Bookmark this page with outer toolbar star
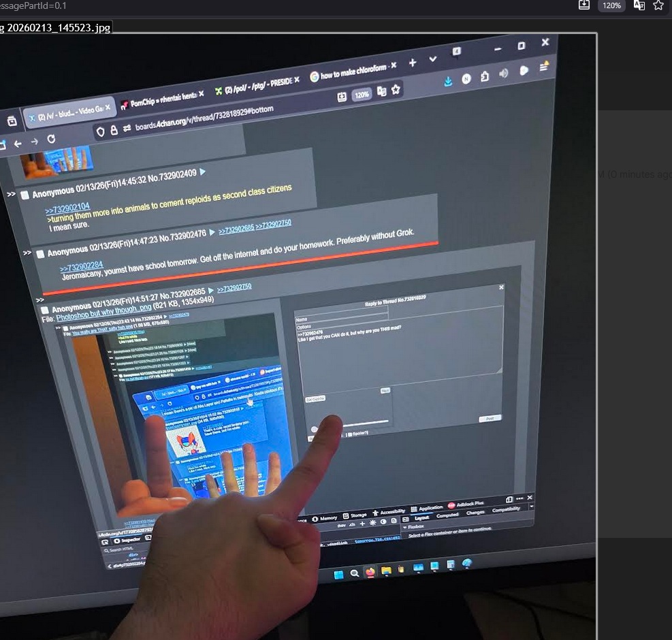 pos(658,5)
